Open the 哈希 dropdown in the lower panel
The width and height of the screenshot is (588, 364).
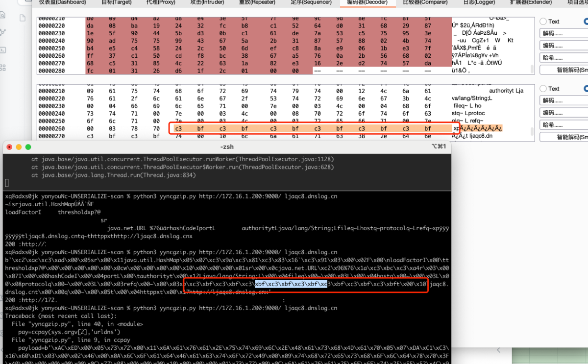(x=563, y=125)
